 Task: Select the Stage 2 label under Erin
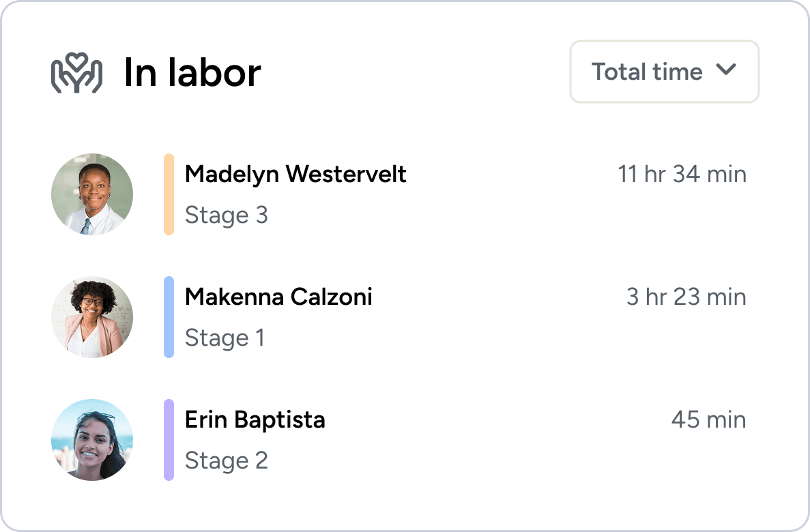click(x=227, y=460)
